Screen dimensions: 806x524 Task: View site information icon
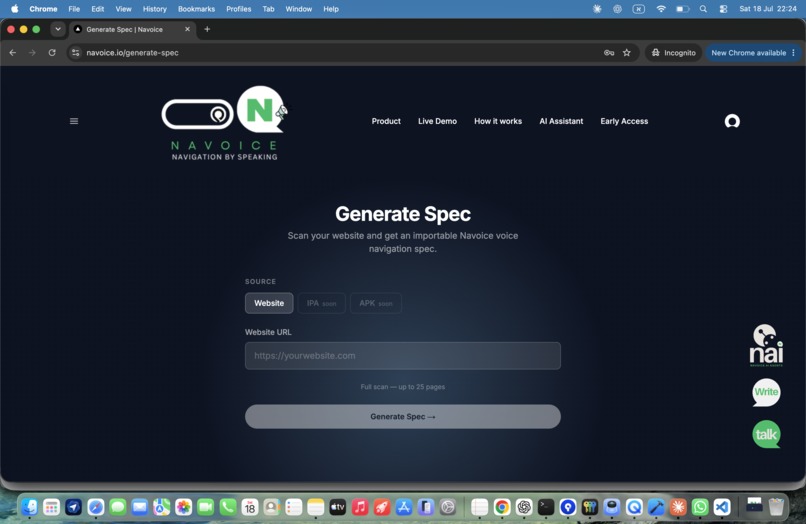76,52
